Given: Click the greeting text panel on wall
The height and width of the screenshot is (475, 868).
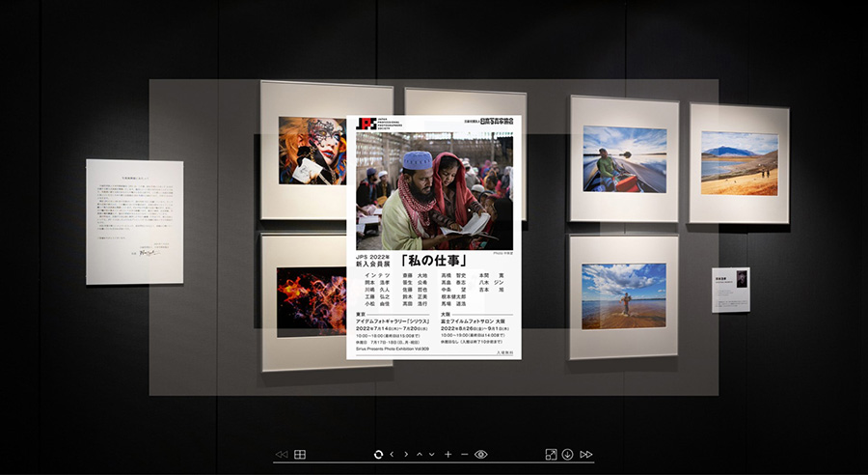Looking at the screenshot, I should tap(134, 221).
